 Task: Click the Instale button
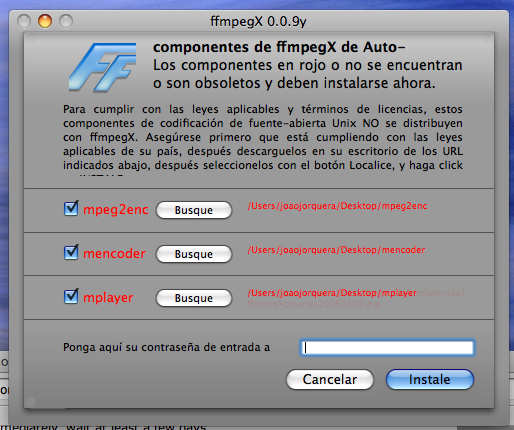click(x=430, y=379)
